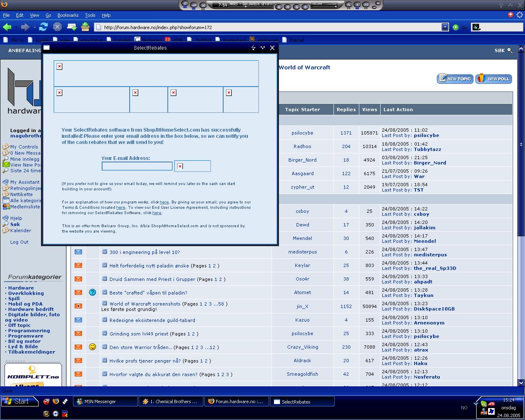Open the Go menu
Viewport: 525px width, 420px height.
(48, 15)
